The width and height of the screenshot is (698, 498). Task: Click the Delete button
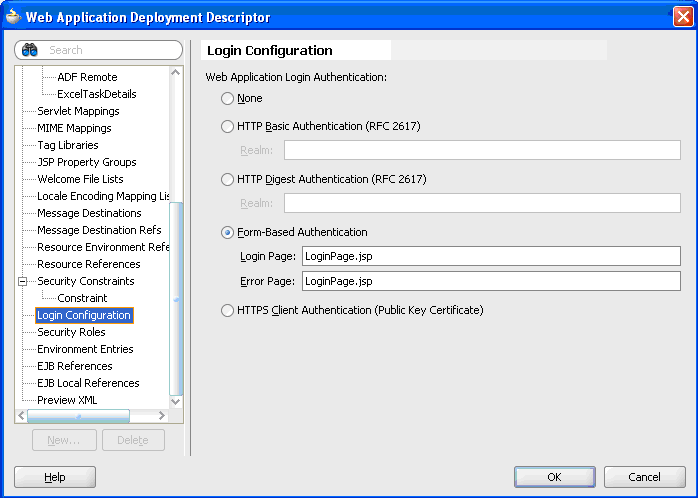click(133, 440)
